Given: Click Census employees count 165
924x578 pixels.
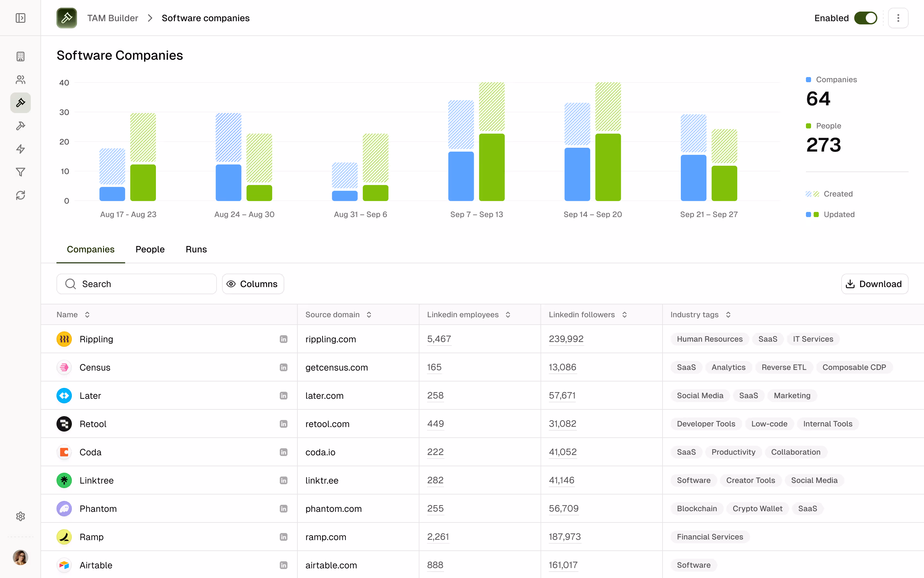Looking at the screenshot, I should 434,367.
